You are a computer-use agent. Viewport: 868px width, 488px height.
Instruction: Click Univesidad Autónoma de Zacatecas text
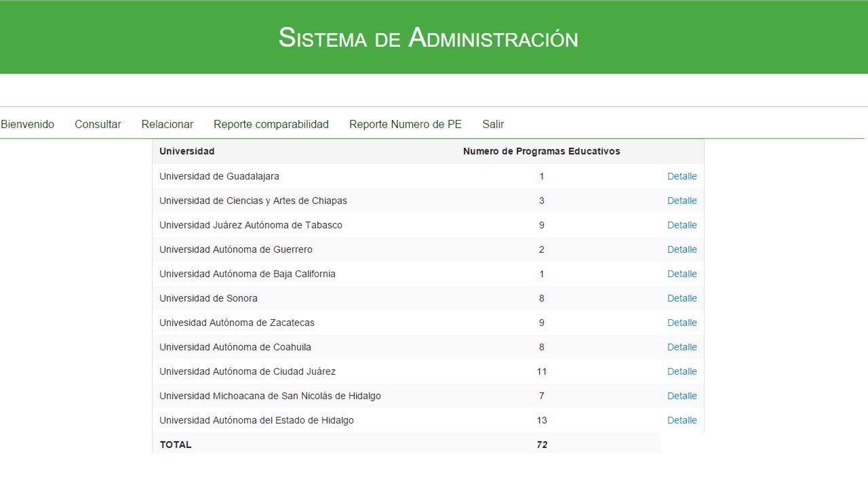(237, 323)
